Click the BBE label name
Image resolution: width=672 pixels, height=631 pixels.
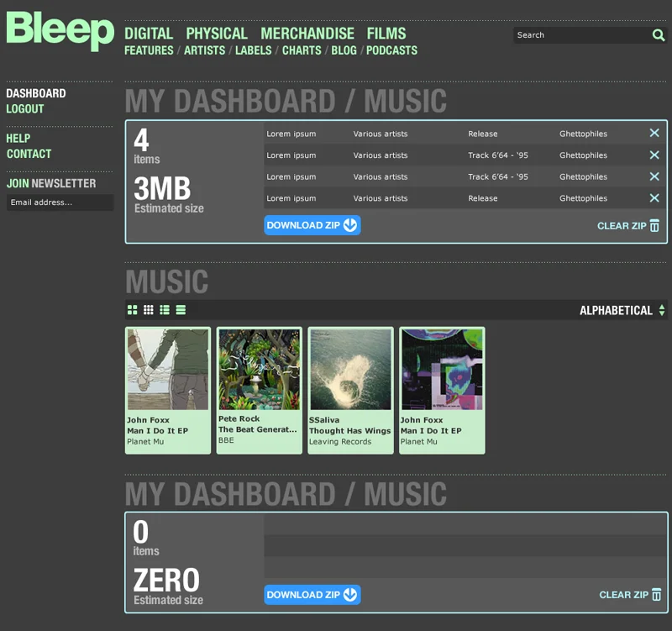pyautogui.click(x=226, y=440)
